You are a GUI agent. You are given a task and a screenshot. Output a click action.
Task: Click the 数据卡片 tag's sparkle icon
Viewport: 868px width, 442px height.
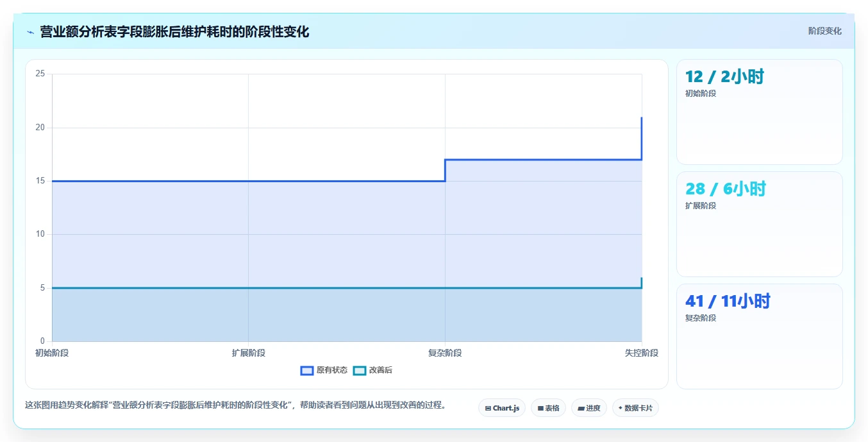(x=621, y=408)
